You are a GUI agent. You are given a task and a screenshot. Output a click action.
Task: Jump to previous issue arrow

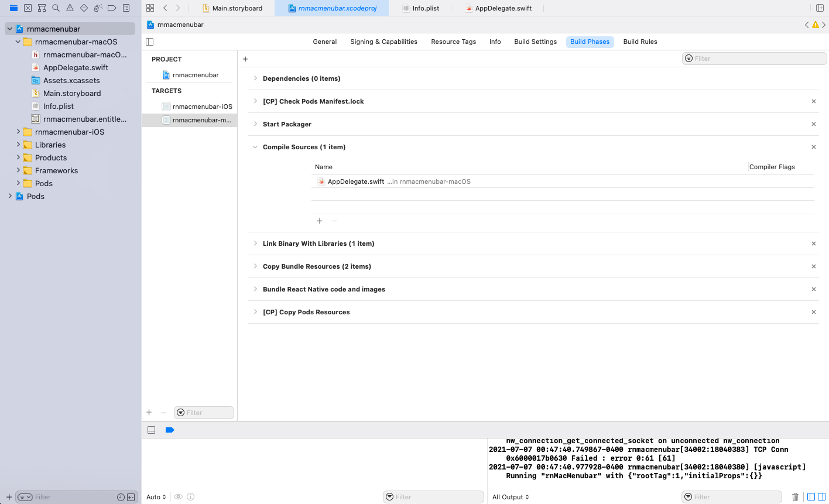click(x=807, y=25)
